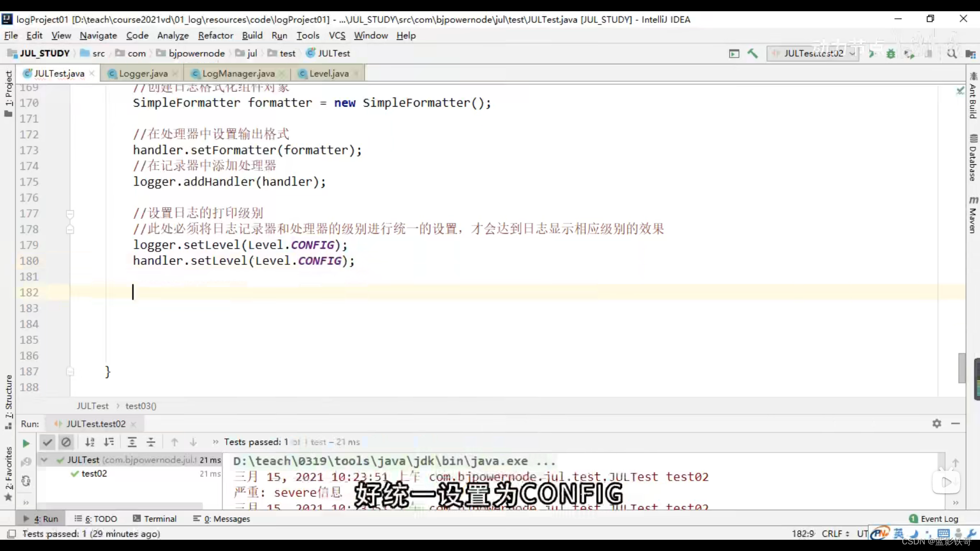Image resolution: width=980 pixels, height=551 pixels.
Task: Click tool window quick access icon in status bar
Action: click(x=11, y=534)
